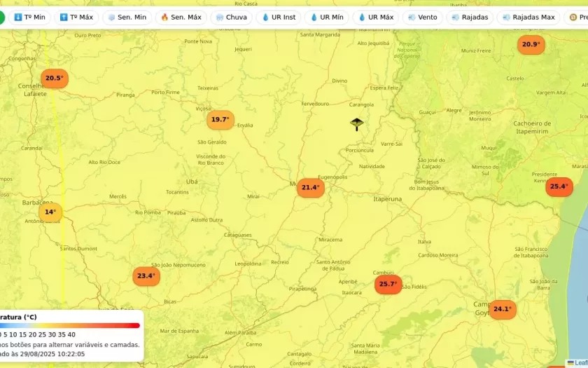The image size is (588, 368).
Task: Toggle the Chuva rain layer
Action: (231, 17)
